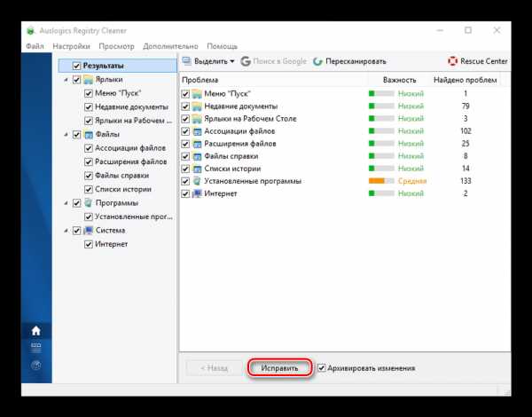Image resolution: width=532 pixels, height=417 pixels.
Task: Click the grid icon below the Home icon
Action: click(x=36, y=347)
